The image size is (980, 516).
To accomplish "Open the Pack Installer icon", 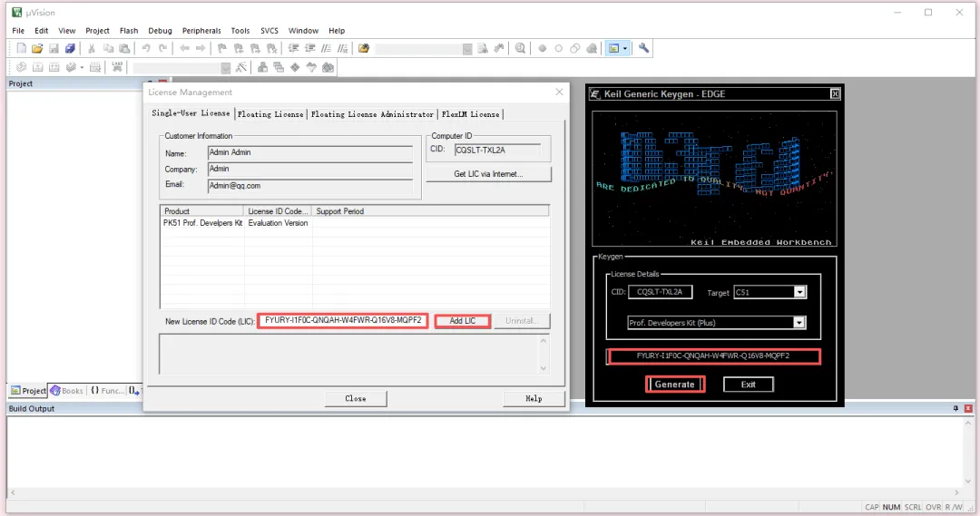I will [328, 67].
